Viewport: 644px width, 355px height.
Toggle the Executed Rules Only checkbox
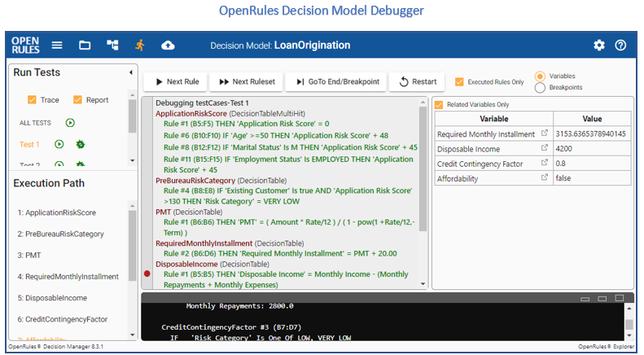[460, 81]
